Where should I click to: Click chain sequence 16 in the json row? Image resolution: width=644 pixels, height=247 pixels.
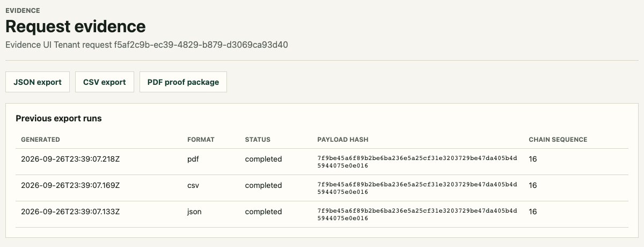pyautogui.click(x=533, y=212)
